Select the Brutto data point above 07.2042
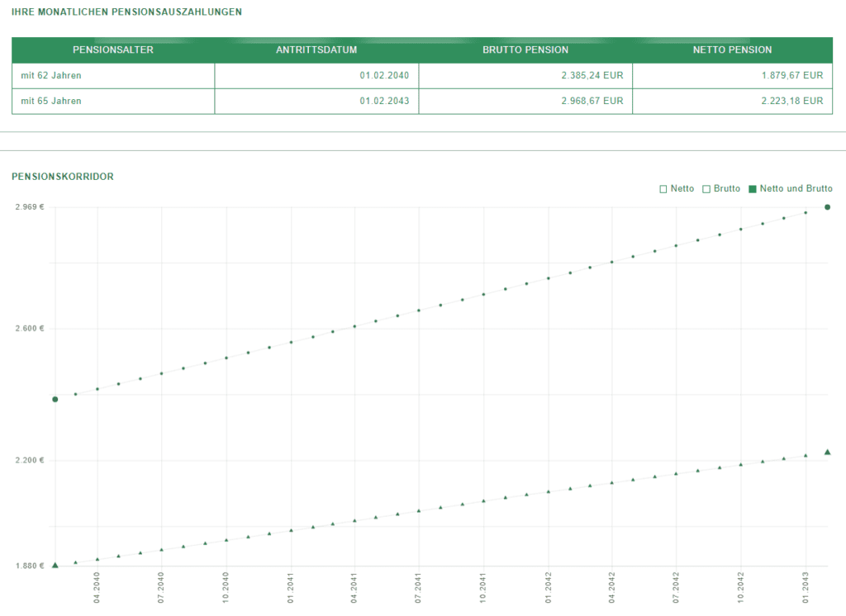The width and height of the screenshot is (846, 616). (676, 245)
